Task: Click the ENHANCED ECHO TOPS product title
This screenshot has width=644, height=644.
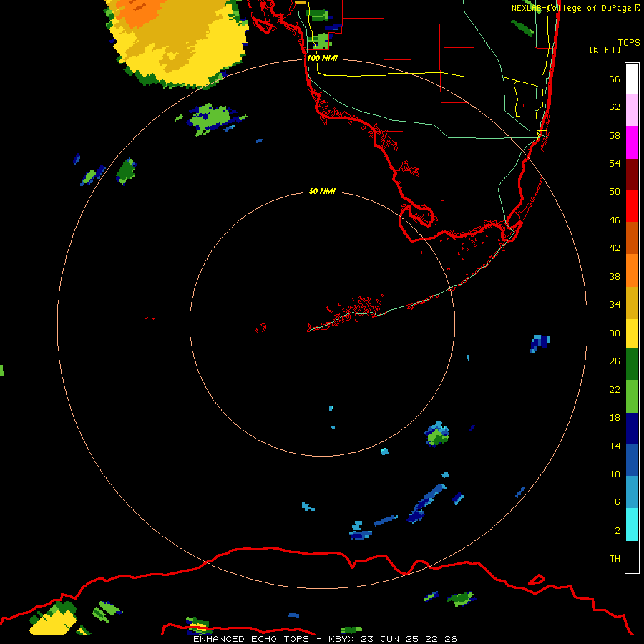Action: [x=252, y=639]
